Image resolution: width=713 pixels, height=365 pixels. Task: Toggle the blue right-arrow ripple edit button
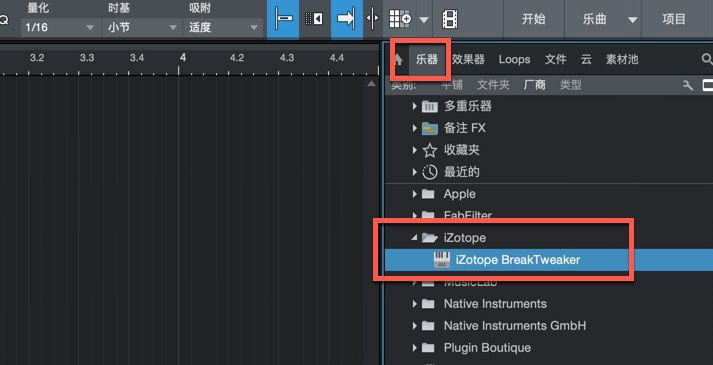pos(346,19)
